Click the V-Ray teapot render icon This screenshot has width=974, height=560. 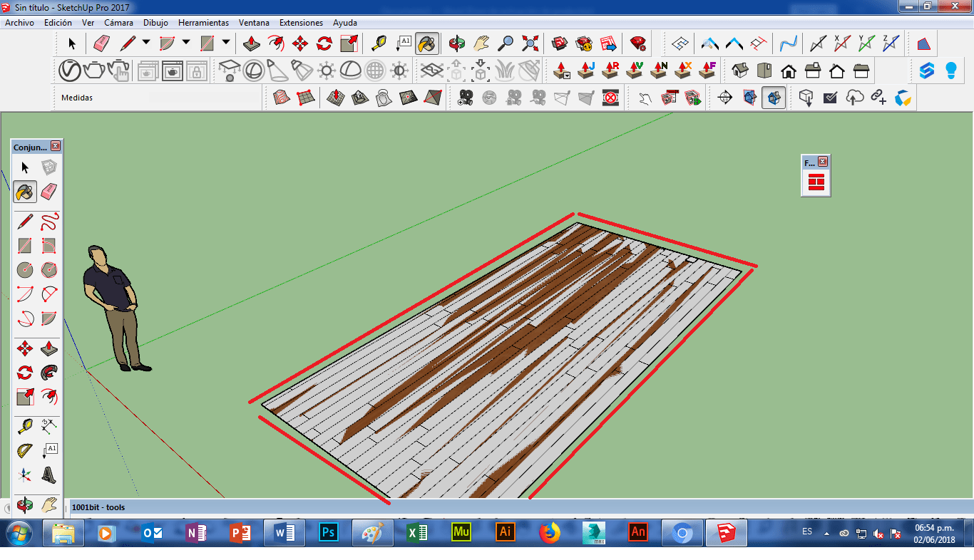coord(93,71)
